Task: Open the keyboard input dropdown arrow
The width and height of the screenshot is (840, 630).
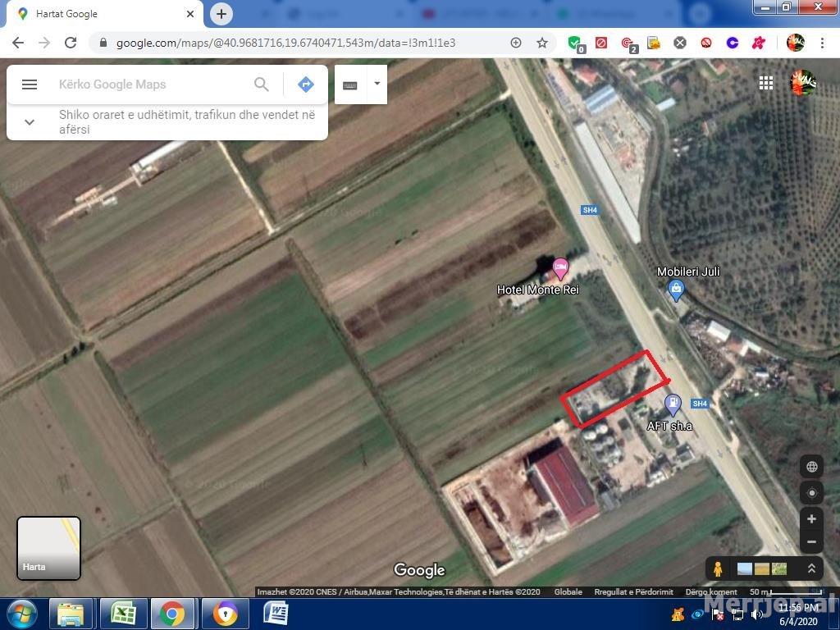Action: [376, 84]
